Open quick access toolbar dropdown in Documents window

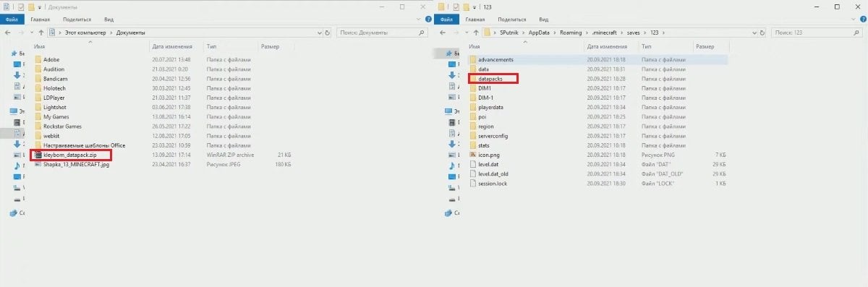click(41, 7)
